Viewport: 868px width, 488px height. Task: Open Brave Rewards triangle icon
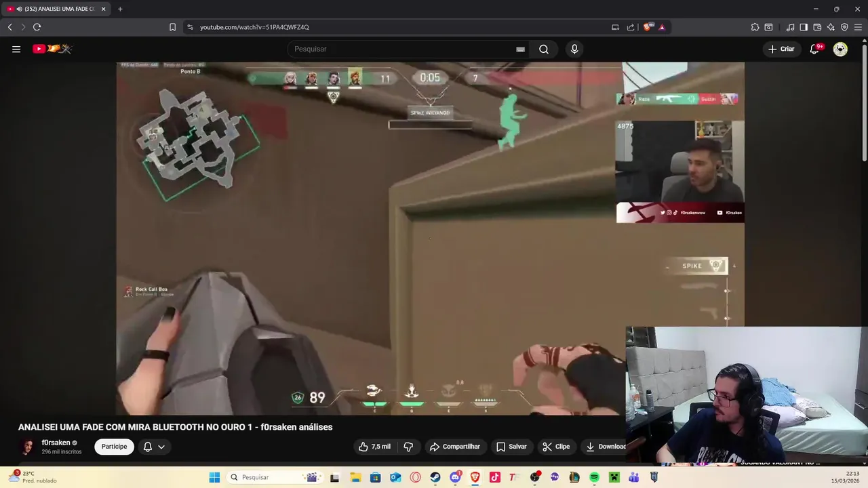662,27
